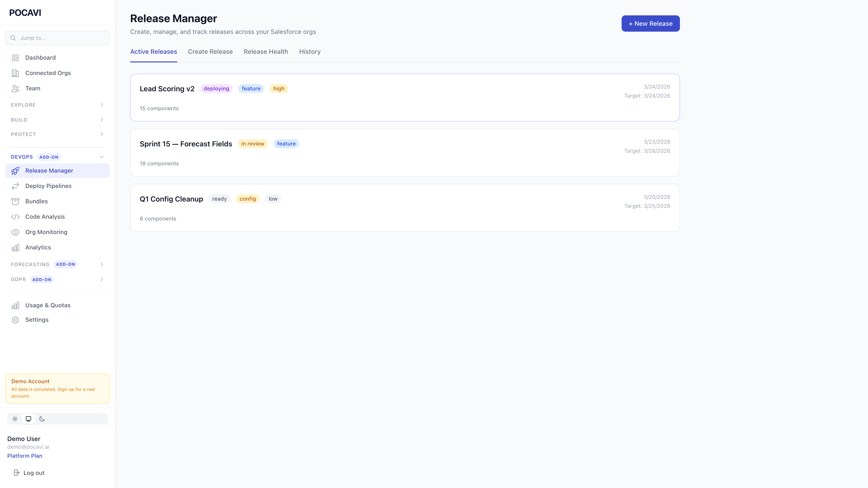Screen dimensions: 868x488
Task: Click the 18 components text
Action: 159,164
